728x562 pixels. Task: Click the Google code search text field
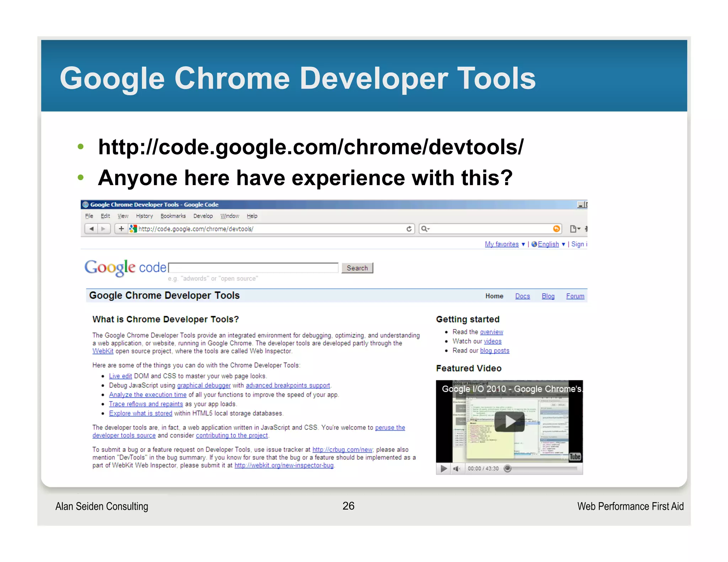pos(253,268)
